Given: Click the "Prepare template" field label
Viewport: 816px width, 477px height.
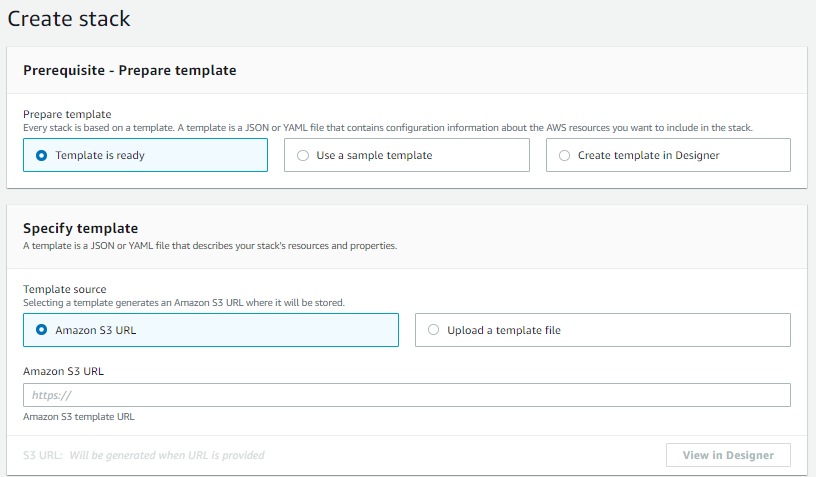Looking at the screenshot, I should pyautogui.click(x=67, y=114).
